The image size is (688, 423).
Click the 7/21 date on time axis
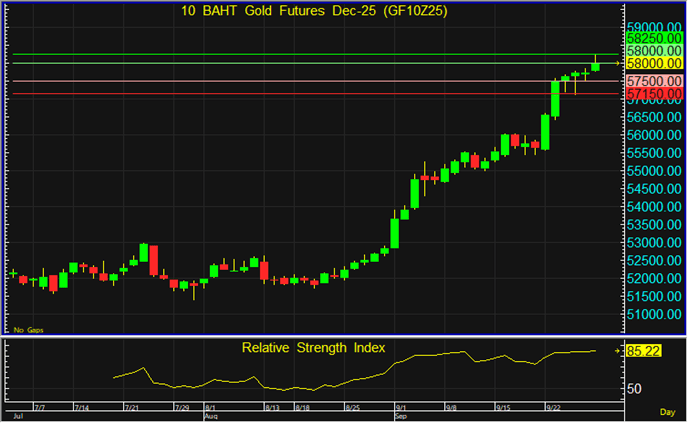(x=130, y=408)
